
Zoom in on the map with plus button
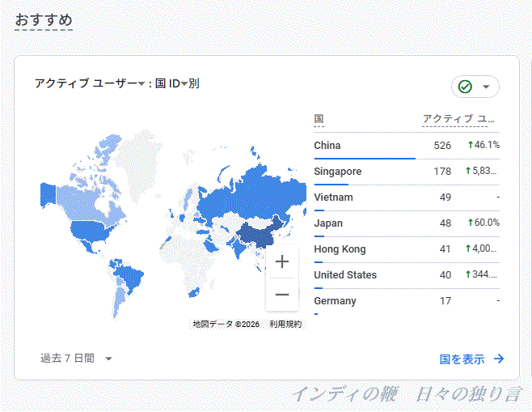pyautogui.click(x=282, y=261)
